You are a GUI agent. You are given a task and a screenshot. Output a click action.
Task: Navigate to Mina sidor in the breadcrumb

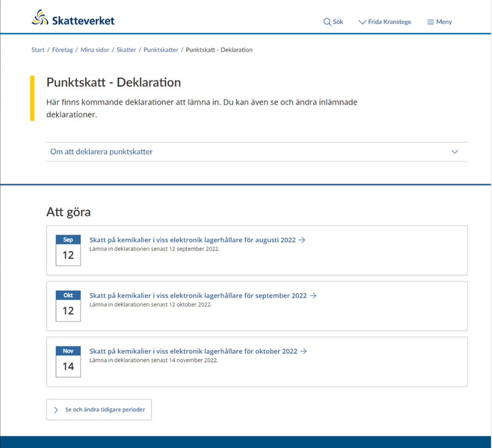pyautogui.click(x=95, y=50)
